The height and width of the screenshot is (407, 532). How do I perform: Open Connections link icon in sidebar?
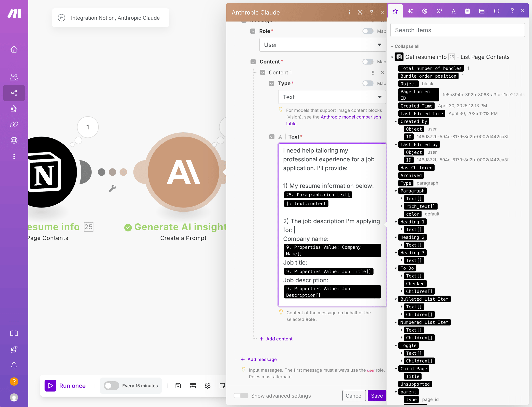tap(14, 125)
